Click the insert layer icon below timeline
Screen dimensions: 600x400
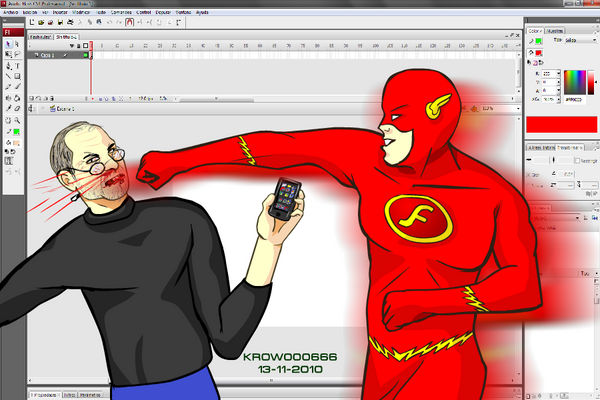tap(32, 99)
